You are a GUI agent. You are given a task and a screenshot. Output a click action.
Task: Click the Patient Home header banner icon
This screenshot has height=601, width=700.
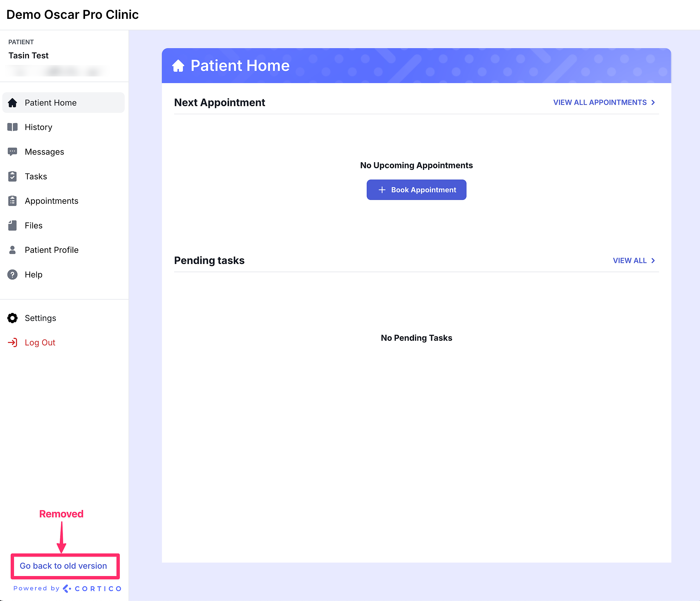pos(178,66)
